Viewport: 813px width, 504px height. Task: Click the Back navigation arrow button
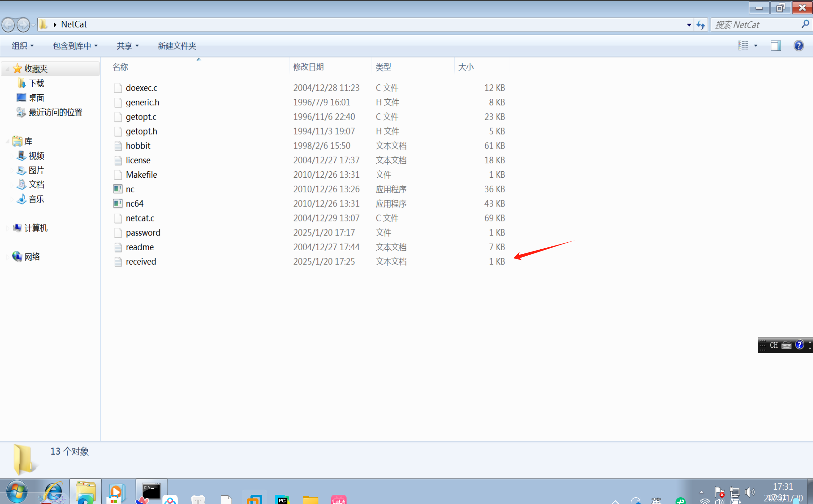8,25
